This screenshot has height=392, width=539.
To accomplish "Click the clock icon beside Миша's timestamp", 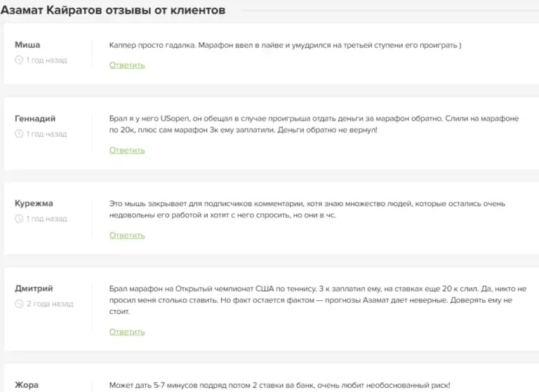I will [x=19, y=60].
